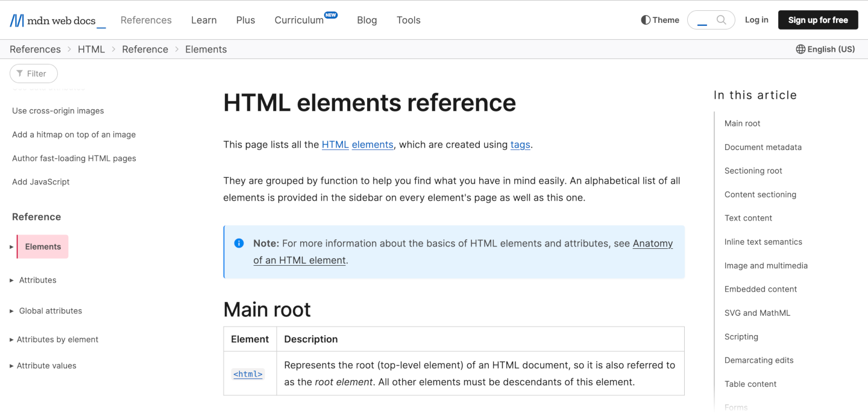Open Use cross-origin images guide
The height and width of the screenshot is (414, 868).
pyautogui.click(x=58, y=111)
